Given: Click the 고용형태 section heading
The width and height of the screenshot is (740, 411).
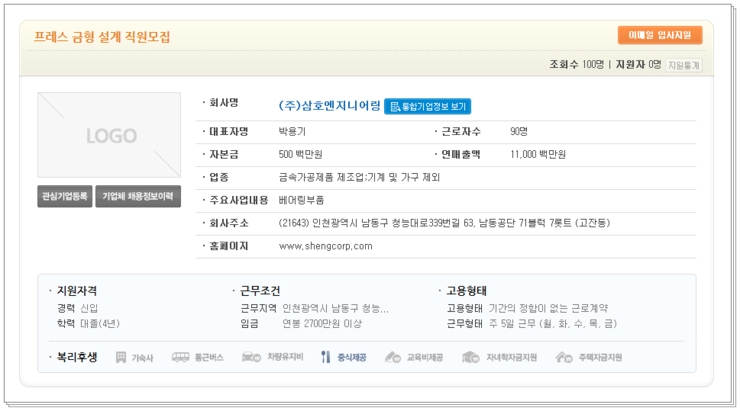Looking at the screenshot, I should 466,291.
